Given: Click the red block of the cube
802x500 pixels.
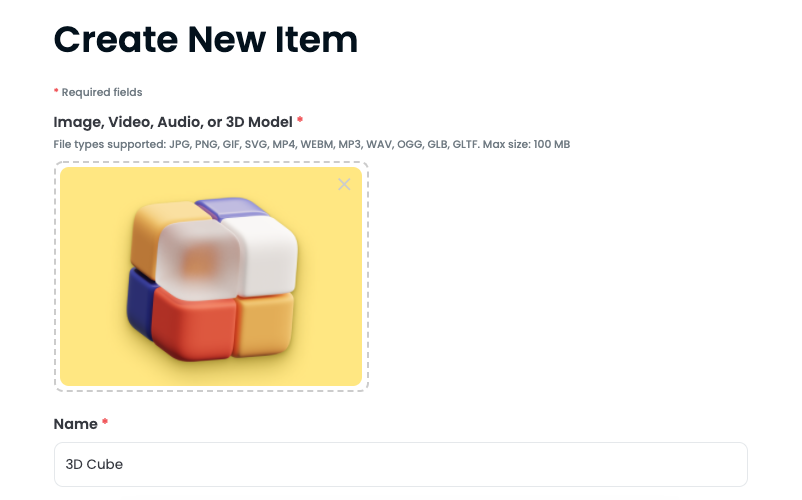Looking at the screenshot, I should [x=194, y=325].
